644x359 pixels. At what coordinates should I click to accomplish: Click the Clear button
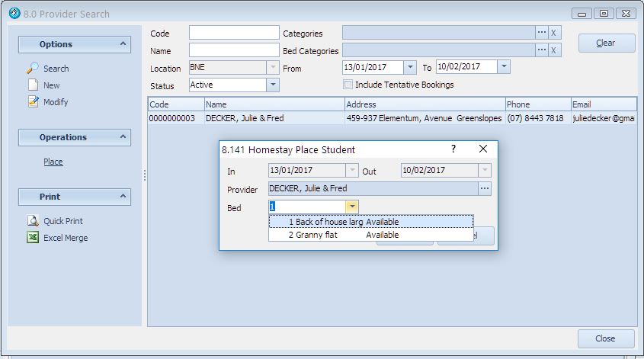tap(606, 43)
